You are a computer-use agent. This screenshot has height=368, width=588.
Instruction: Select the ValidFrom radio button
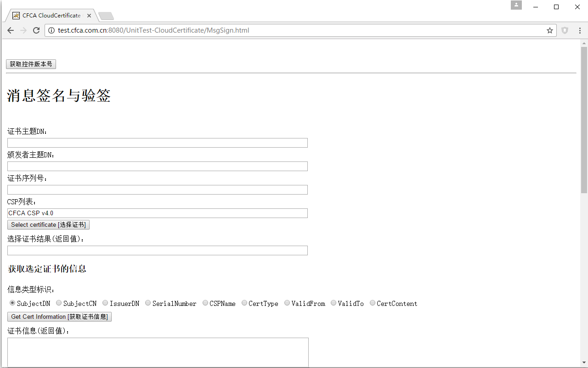tap(287, 303)
